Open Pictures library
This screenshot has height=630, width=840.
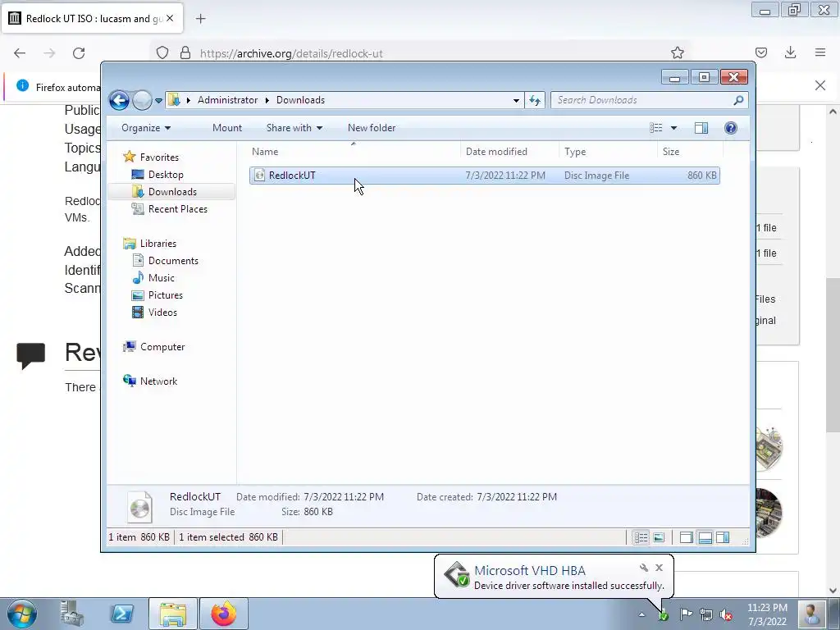pyautogui.click(x=165, y=295)
